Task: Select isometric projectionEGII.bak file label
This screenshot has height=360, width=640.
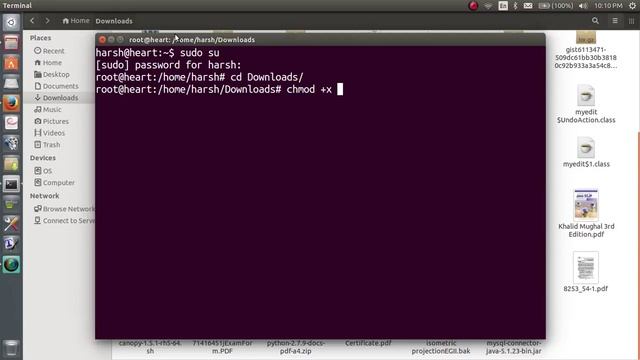Action: 441,347
